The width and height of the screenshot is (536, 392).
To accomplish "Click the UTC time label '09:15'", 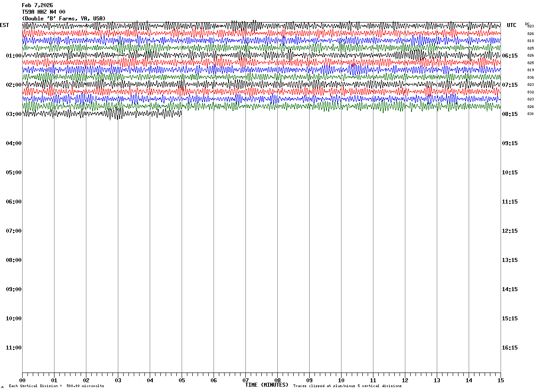I will click(510, 143).
